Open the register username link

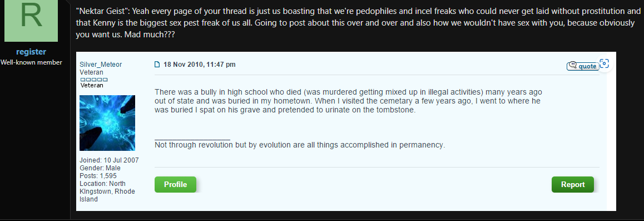(x=31, y=52)
